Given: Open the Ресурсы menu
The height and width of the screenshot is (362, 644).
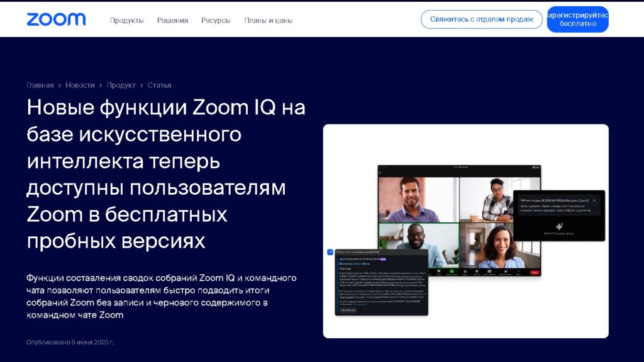Looking at the screenshot, I should click(x=216, y=20).
